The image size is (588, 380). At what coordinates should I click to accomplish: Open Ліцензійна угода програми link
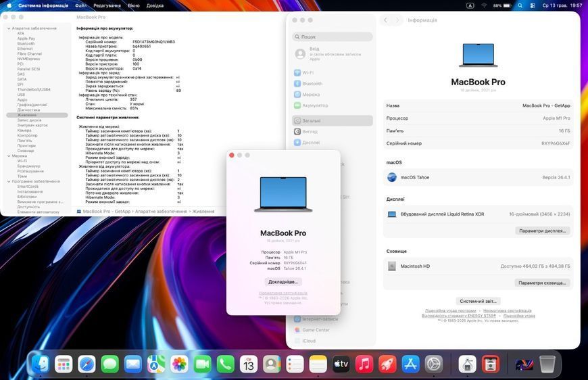[450, 310]
